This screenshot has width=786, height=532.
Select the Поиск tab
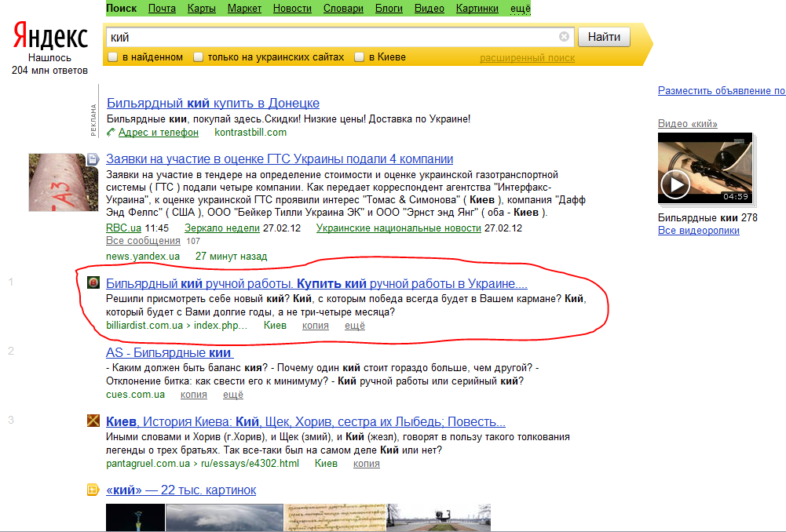point(121,9)
